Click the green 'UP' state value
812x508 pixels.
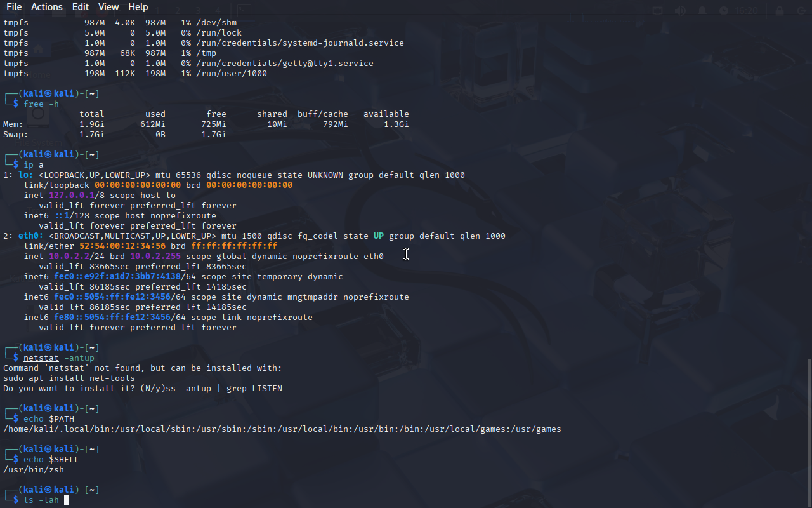pos(379,236)
